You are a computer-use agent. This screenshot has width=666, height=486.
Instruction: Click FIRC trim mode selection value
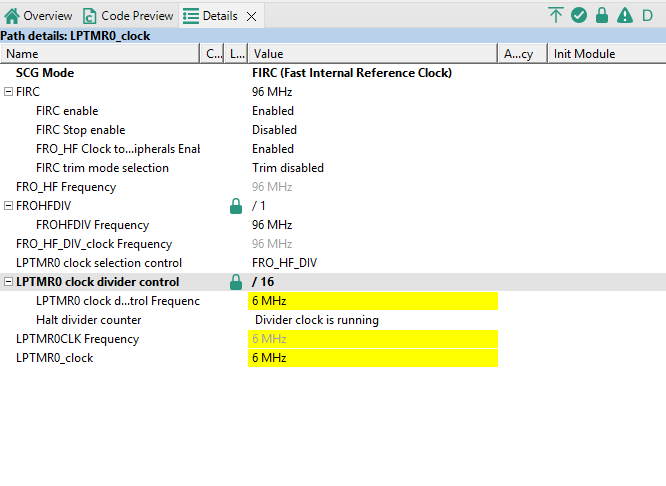point(288,168)
